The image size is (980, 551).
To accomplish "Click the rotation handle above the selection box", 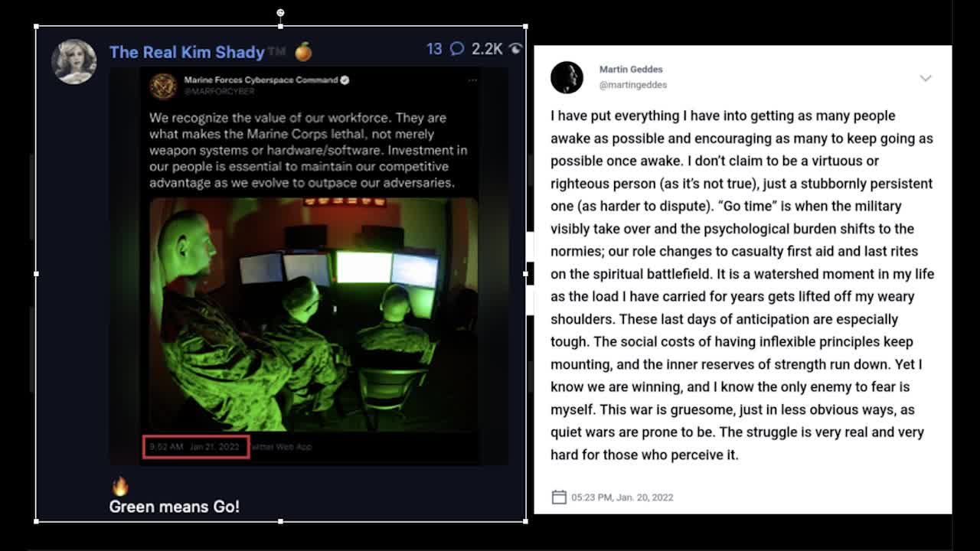I will [280, 12].
